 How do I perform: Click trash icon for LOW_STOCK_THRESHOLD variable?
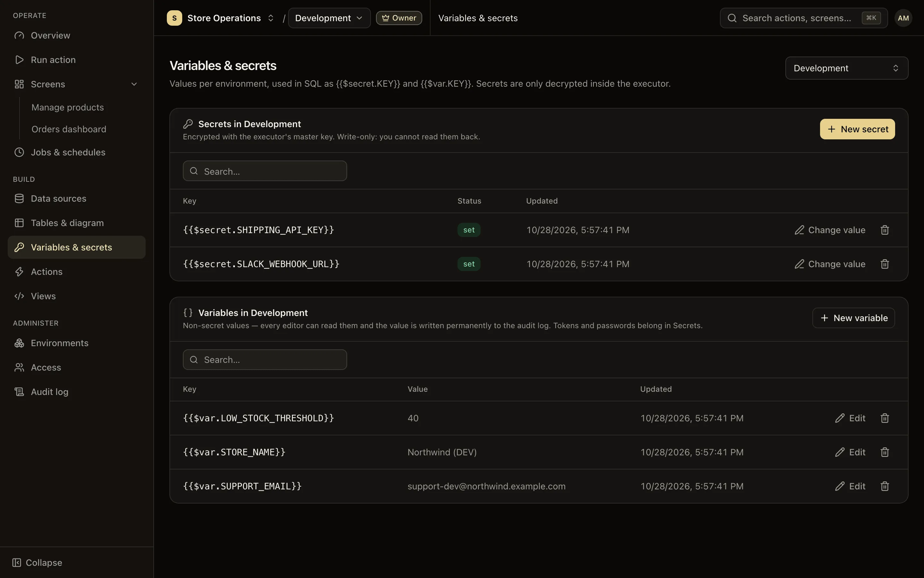pyautogui.click(x=885, y=418)
